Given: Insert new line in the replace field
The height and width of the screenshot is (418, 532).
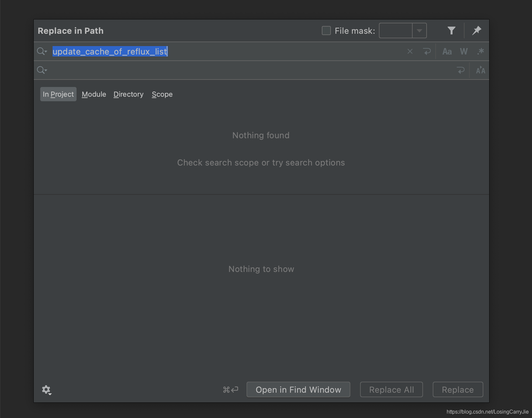Looking at the screenshot, I should click(x=461, y=70).
